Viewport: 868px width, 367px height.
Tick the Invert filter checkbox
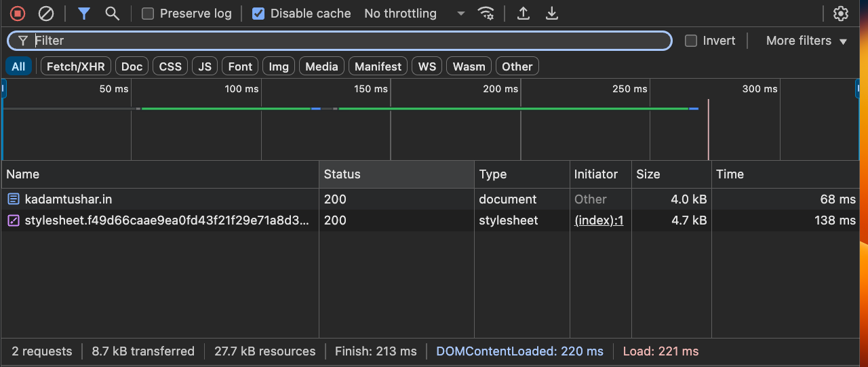(691, 41)
